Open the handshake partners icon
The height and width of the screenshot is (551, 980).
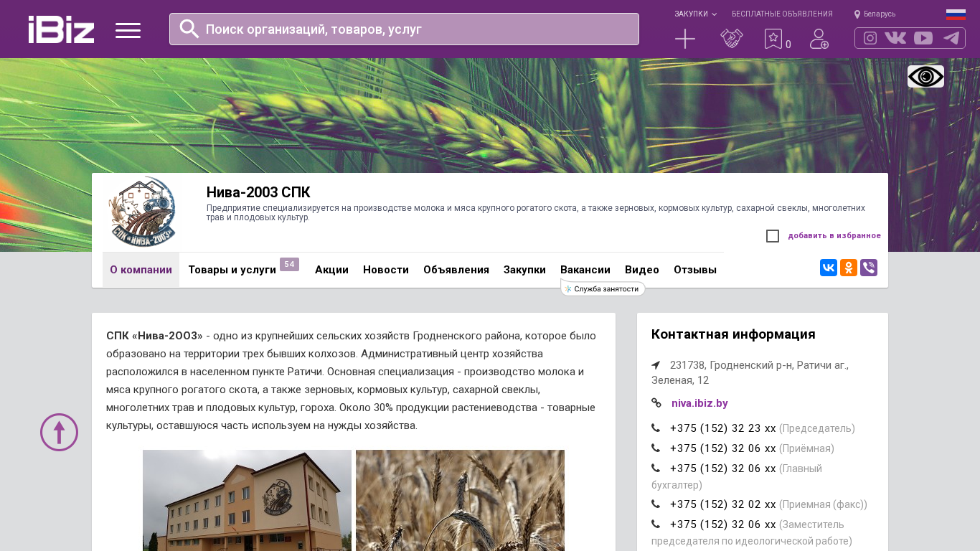click(x=732, y=39)
